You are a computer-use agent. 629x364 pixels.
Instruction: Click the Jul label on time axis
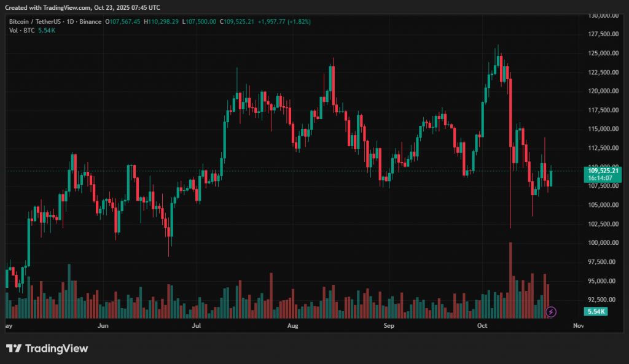click(197, 325)
